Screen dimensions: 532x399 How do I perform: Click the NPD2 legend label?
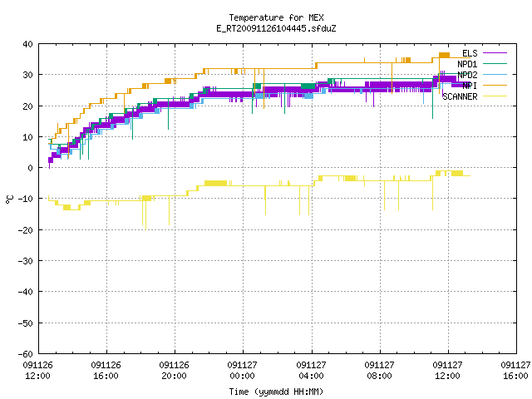click(467, 75)
